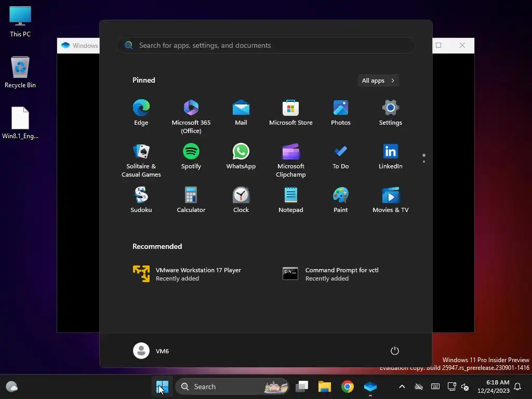Open the weather widget on taskbar
Image resolution: width=532 pixels, height=399 pixels.
pyautogui.click(x=11, y=387)
